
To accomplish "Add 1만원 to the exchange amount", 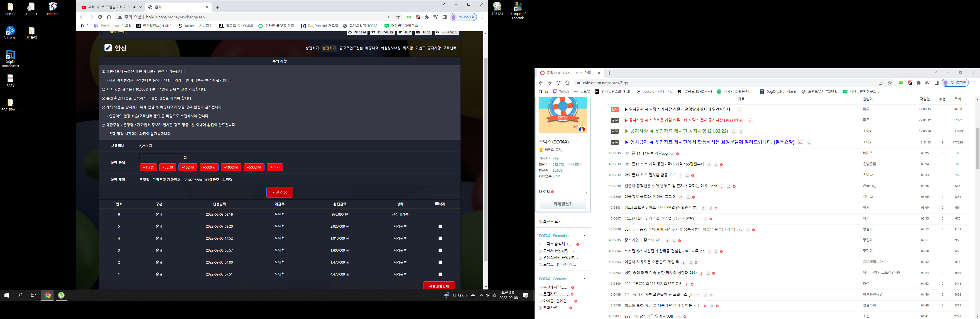I will coord(148,167).
